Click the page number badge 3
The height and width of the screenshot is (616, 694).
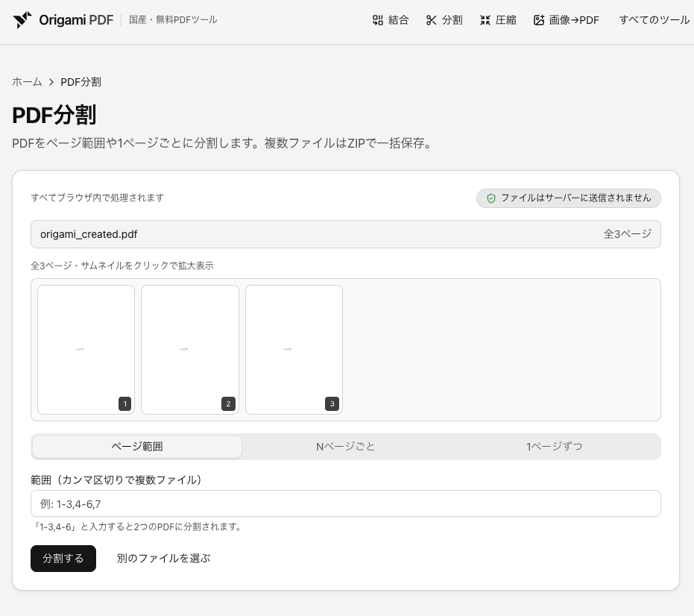[x=332, y=404]
